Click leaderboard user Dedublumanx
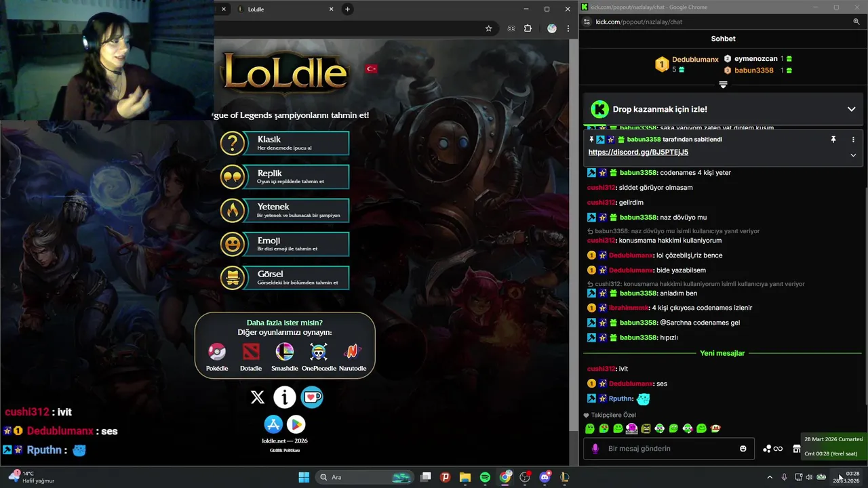 695,60
